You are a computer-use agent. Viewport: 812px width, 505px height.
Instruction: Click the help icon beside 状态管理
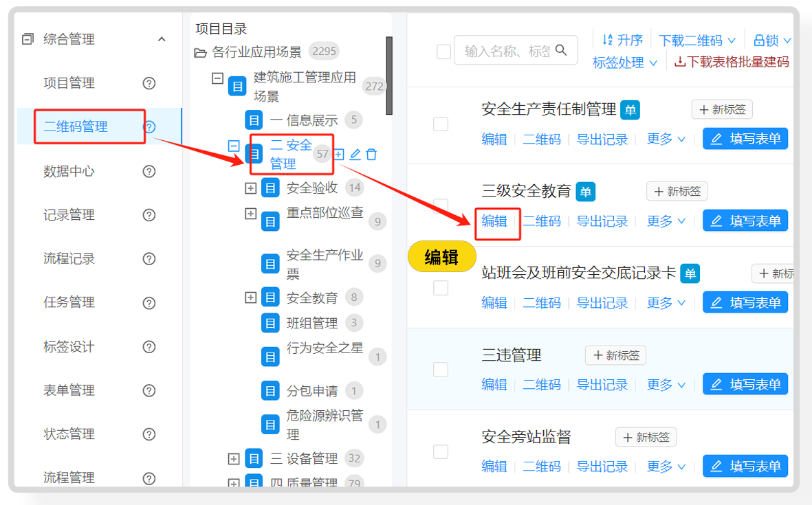coord(149,434)
